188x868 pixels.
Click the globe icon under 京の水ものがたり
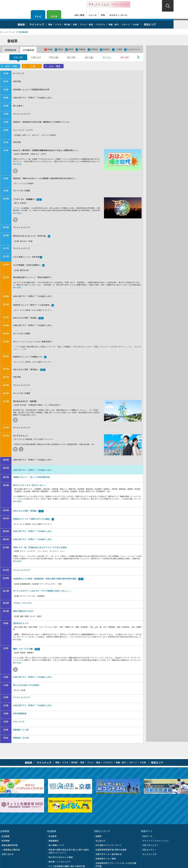click(x=15, y=420)
